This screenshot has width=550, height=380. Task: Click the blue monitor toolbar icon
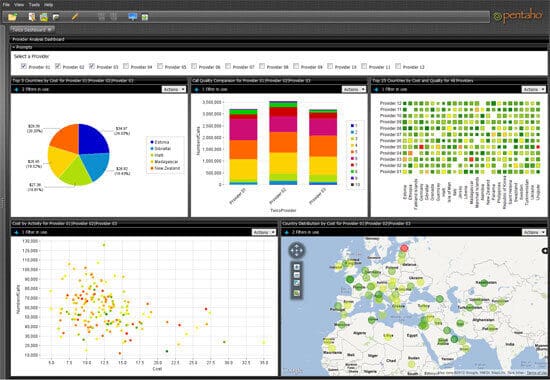133,16
